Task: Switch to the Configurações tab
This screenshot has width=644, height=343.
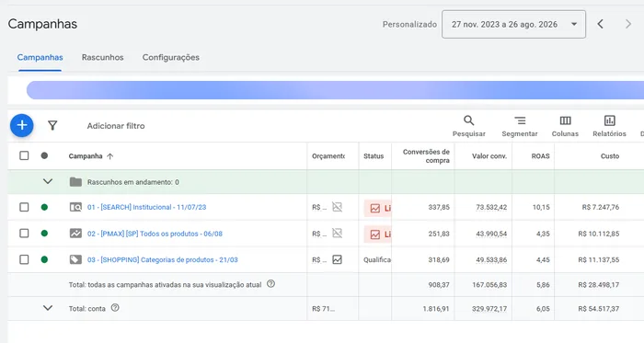Action: click(x=171, y=57)
